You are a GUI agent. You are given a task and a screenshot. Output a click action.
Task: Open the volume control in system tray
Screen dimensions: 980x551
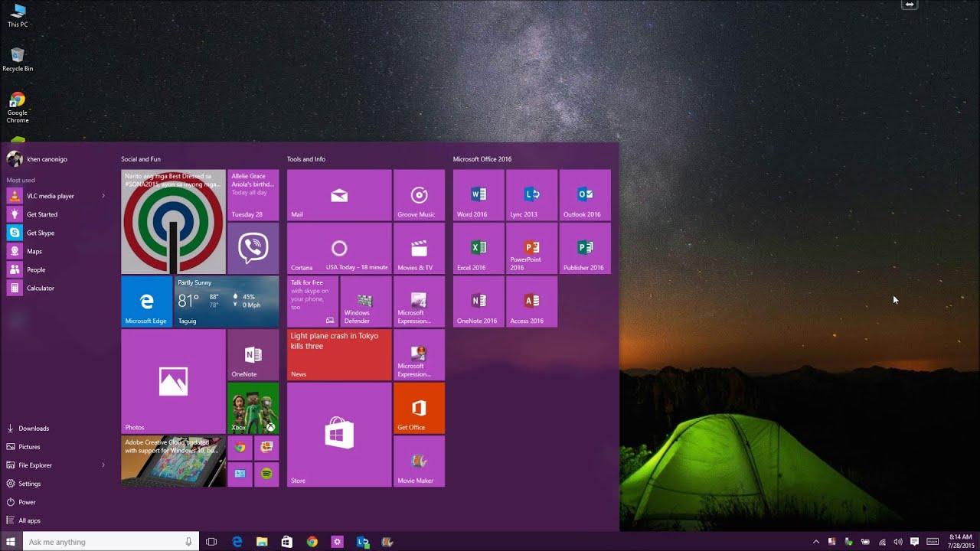897,542
